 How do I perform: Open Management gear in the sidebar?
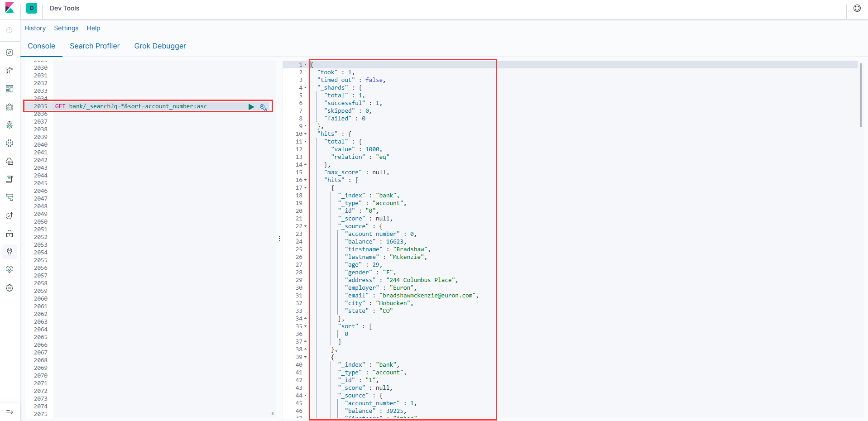pos(10,288)
